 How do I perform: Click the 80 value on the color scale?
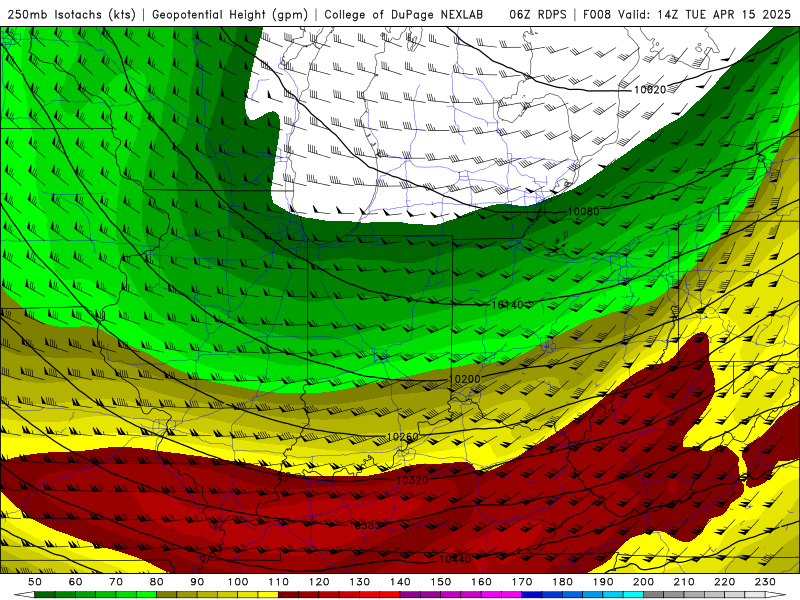[157, 582]
